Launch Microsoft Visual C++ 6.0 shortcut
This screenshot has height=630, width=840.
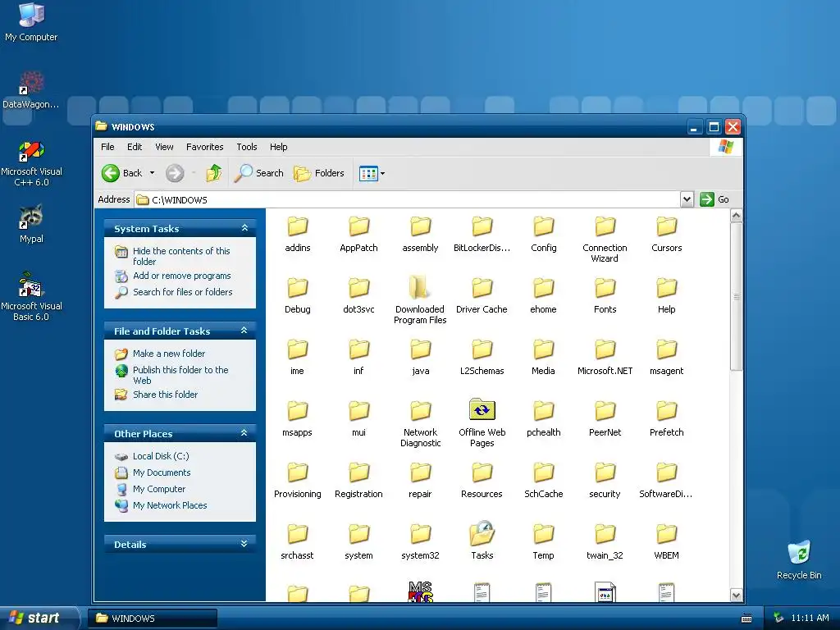point(31,163)
